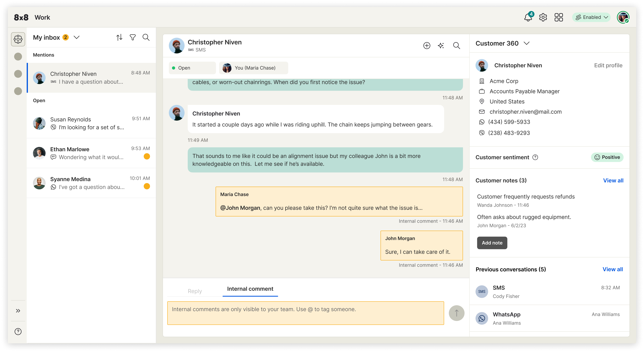The height and width of the screenshot is (352, 644).
Task: Switch to the Reply tab
Action: pos(195,291)
